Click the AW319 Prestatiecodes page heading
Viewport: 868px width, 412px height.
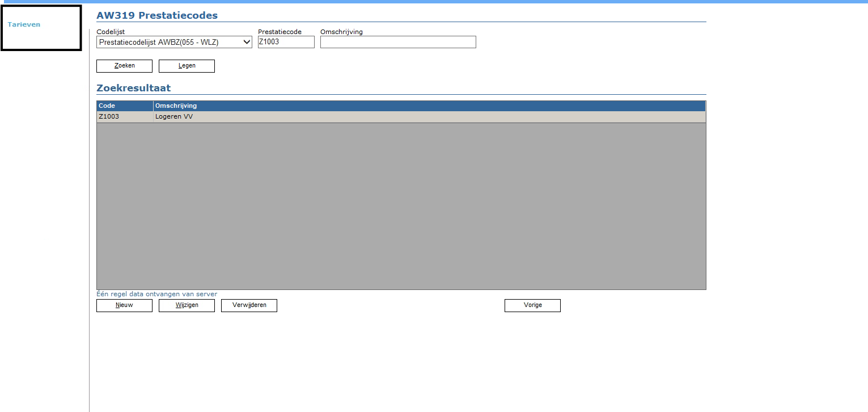pos(157,15)
